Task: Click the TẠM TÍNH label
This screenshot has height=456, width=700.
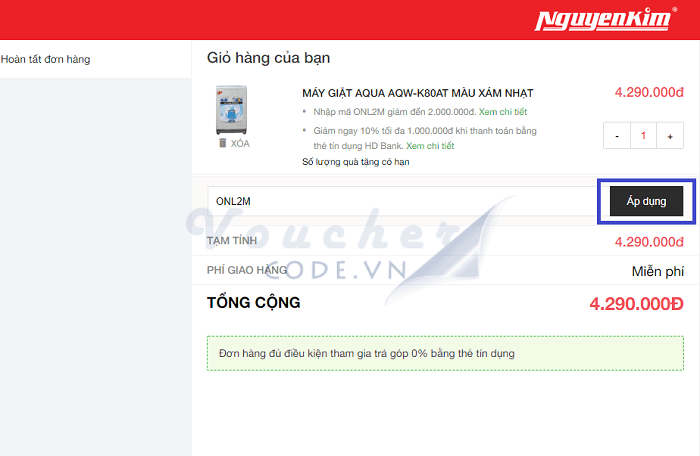Action: pyautogui.click(x=232, y=241)
